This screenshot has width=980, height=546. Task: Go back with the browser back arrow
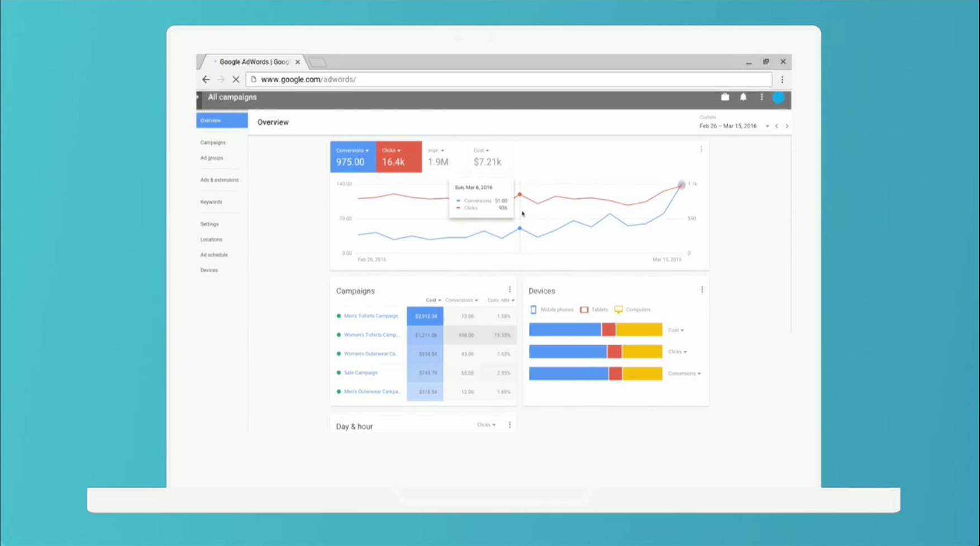click(206, 79)
